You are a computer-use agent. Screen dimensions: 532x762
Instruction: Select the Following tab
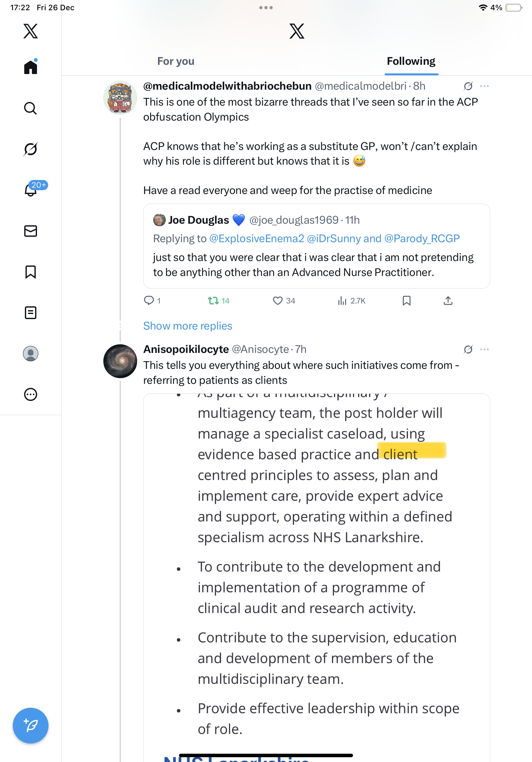click(x=411, y=61)
